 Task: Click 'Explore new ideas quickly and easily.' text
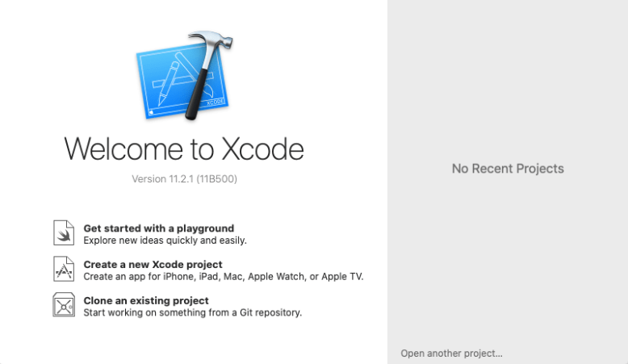165,241
